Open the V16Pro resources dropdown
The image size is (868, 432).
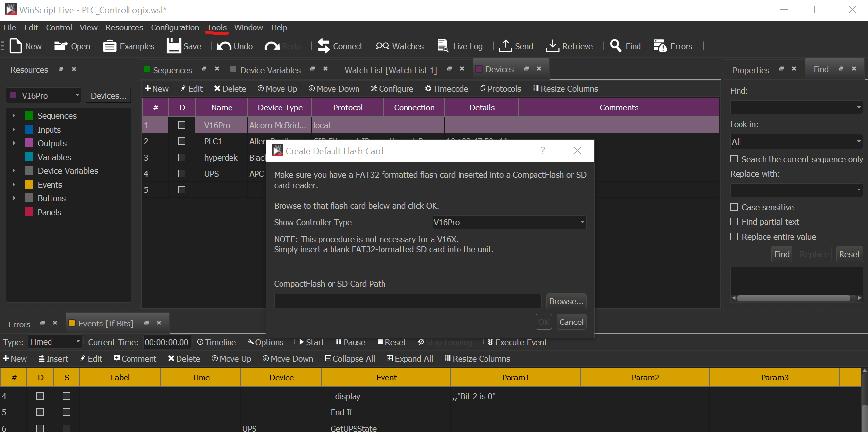point(44,96)
